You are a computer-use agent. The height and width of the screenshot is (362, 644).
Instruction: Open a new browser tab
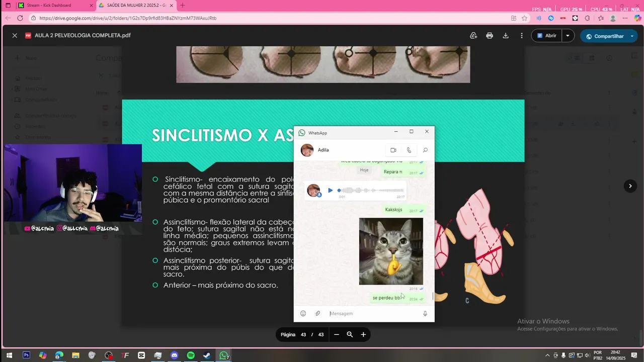[182, 5]
